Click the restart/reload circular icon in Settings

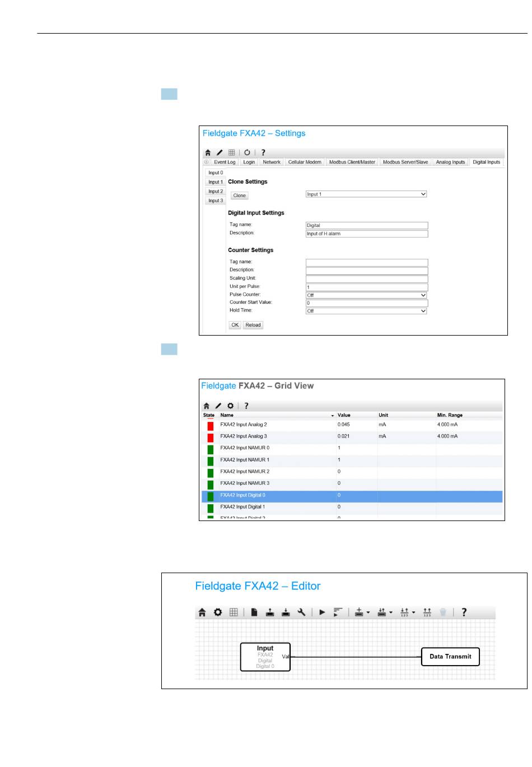pyautogui.click(x=247, y=152)
